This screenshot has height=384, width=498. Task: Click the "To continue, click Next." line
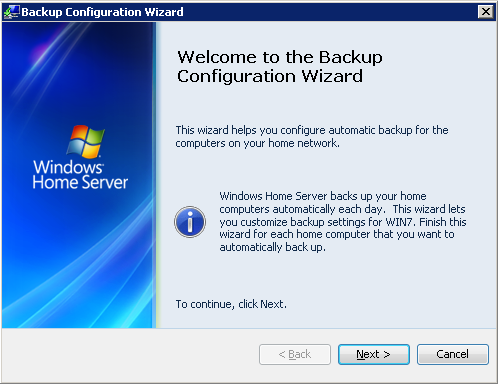(231, 304)
